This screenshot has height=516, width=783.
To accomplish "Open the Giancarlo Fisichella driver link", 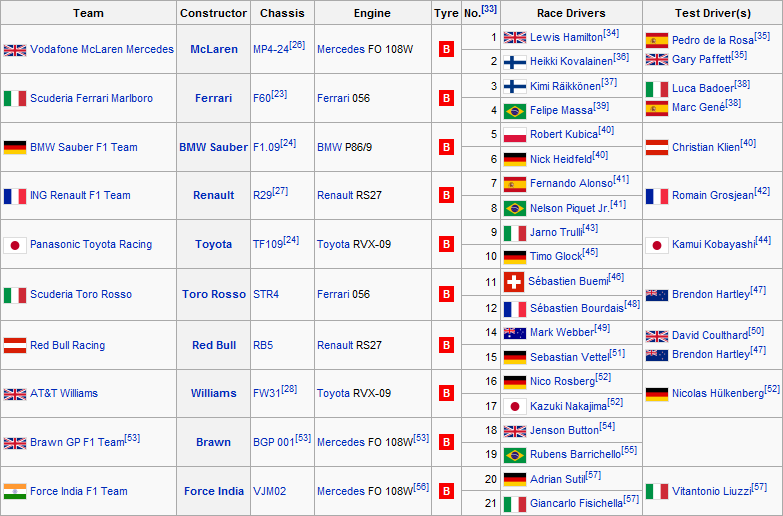I will 576,504.
